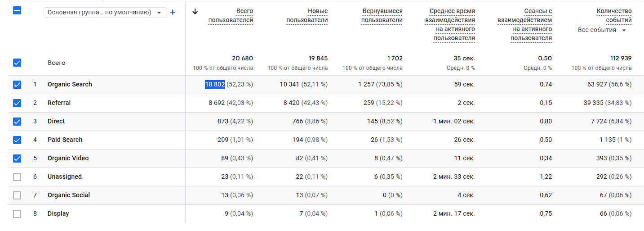Open the Основная группа dimension dropdown

coord(105,13)
